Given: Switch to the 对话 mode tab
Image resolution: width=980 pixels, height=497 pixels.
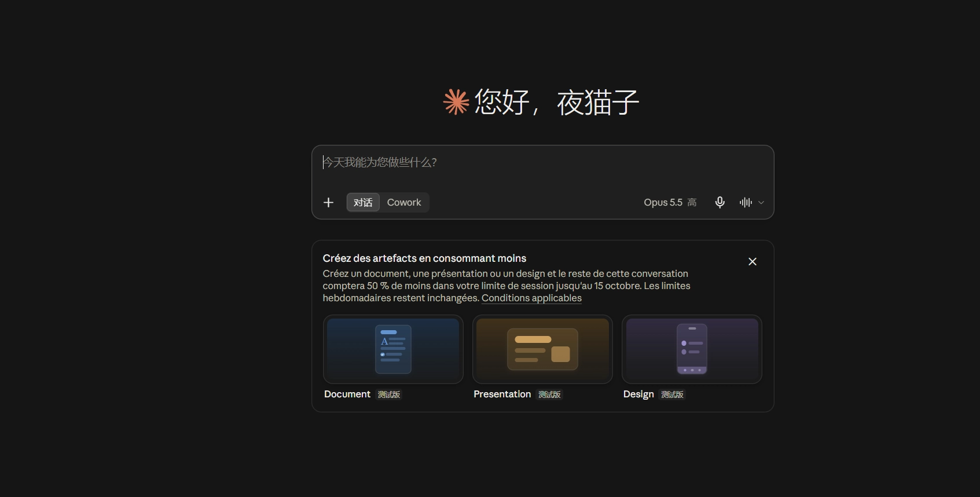Looking at the screenshot, I should pyautogui.click(x=363, y=202).
